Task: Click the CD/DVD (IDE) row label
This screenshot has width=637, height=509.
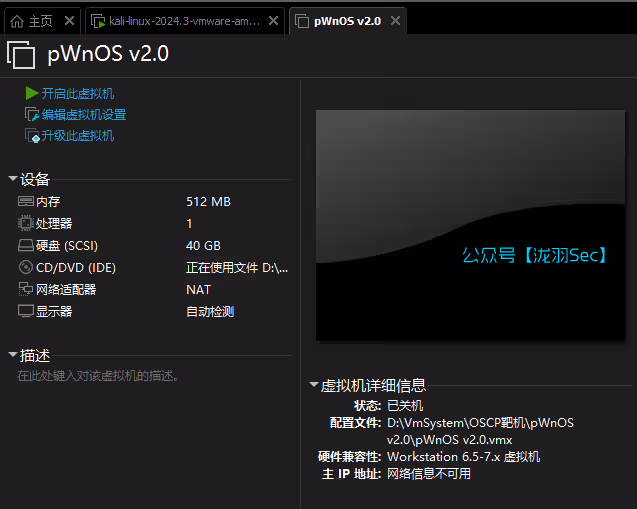Action: 76,267
